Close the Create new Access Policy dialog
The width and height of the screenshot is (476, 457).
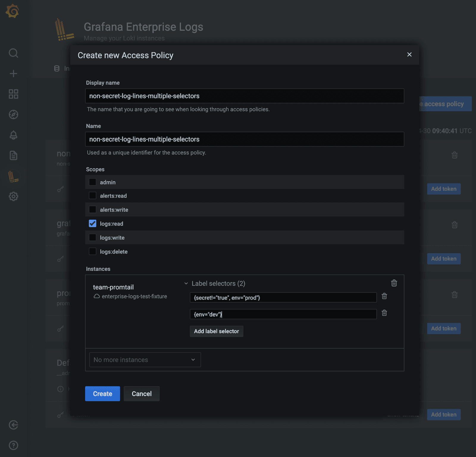coord(409,54)
